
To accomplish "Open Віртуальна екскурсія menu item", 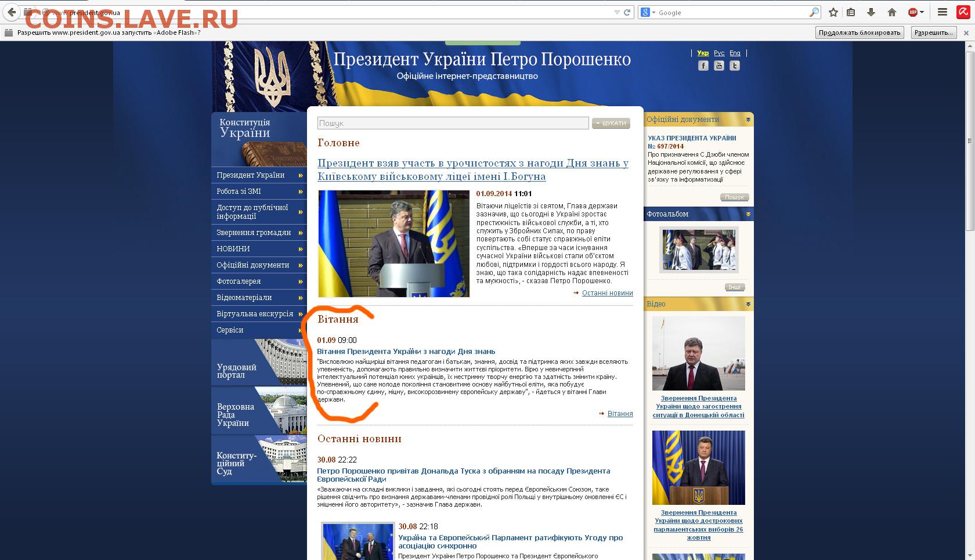I will coord(259,314).
